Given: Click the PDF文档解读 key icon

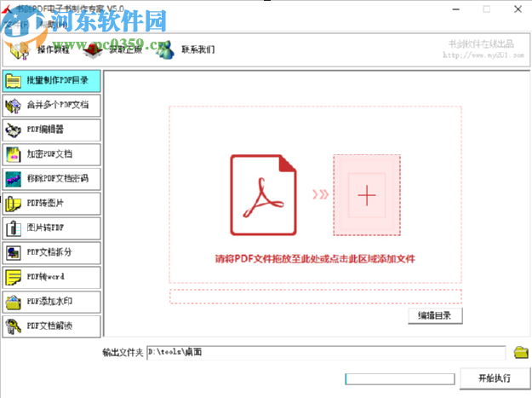Looking at the screenshot, I should 14,326.
